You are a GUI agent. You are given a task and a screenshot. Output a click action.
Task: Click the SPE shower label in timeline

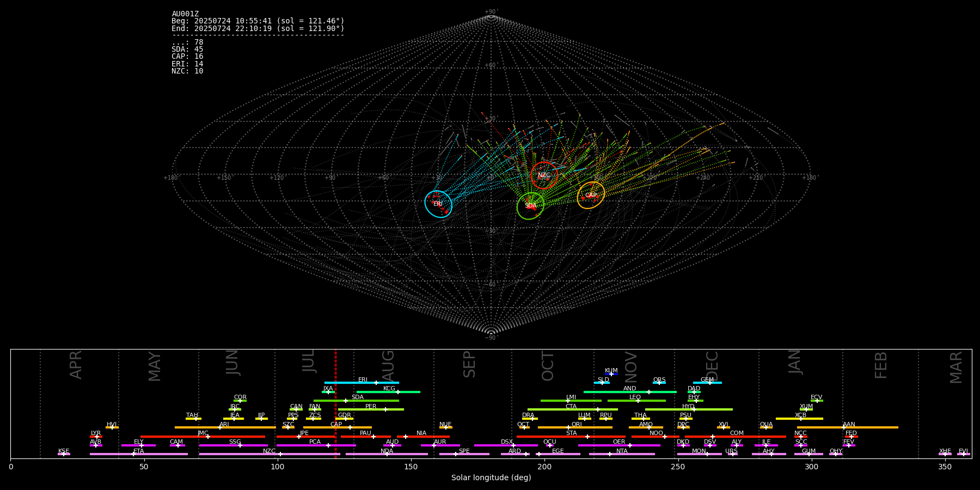pos(464,451)
